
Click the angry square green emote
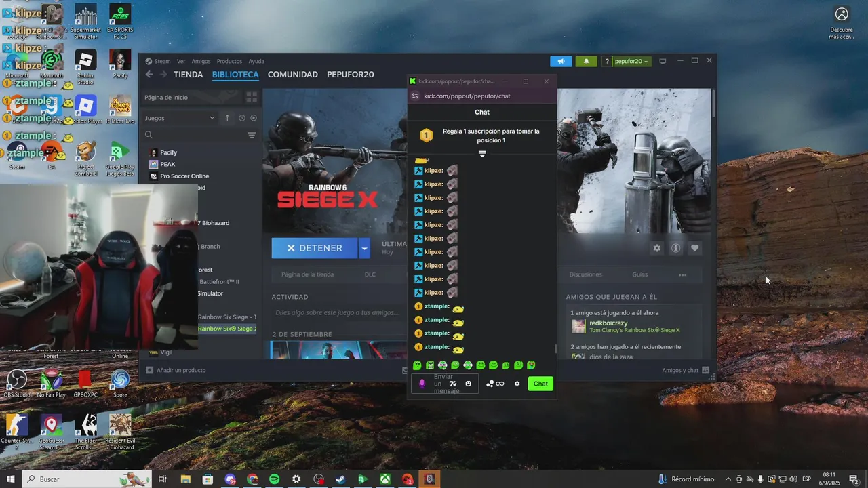430,365
